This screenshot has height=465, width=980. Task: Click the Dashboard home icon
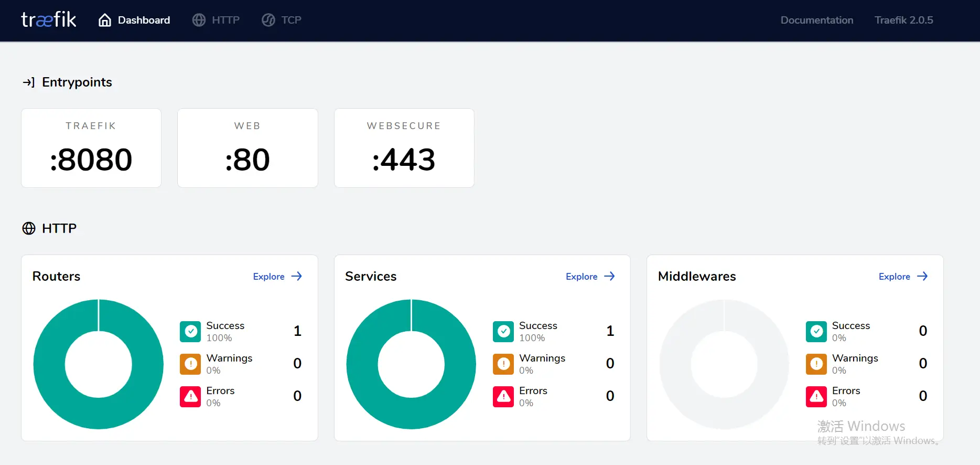pyautogui.click(x=105, y=20)
